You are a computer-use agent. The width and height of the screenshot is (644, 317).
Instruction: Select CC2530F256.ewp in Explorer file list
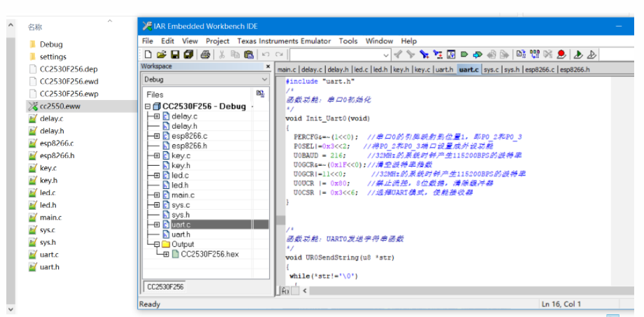(x=69, y=94)
